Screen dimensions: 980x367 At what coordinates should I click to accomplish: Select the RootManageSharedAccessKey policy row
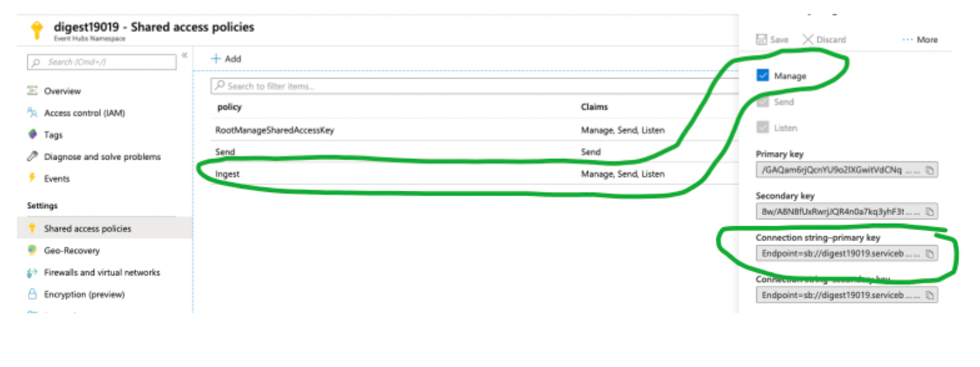click(x=475, y=130)
